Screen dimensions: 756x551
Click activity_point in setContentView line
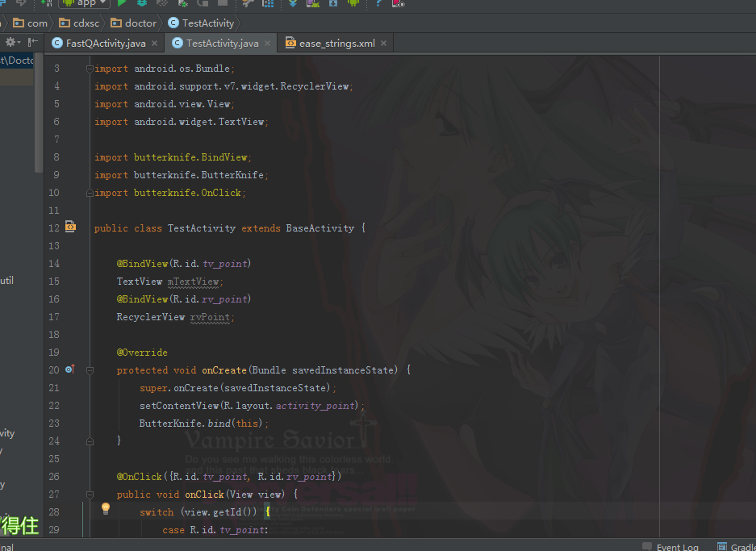315,406
